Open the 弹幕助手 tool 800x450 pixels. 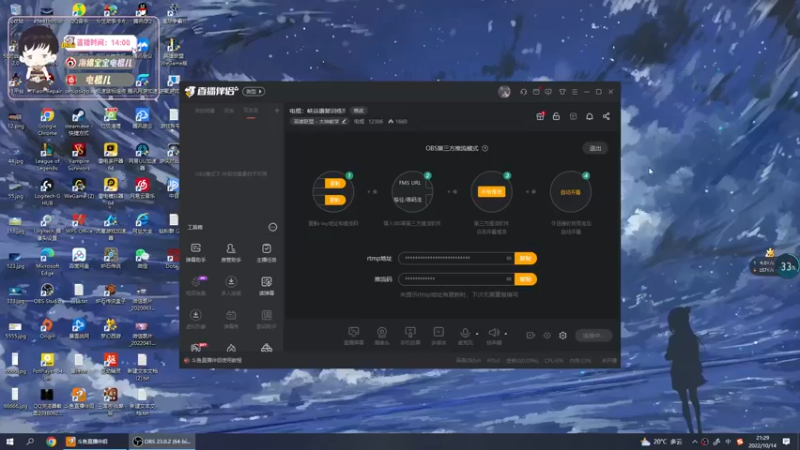pyautogui.click(x=196, y=253)
